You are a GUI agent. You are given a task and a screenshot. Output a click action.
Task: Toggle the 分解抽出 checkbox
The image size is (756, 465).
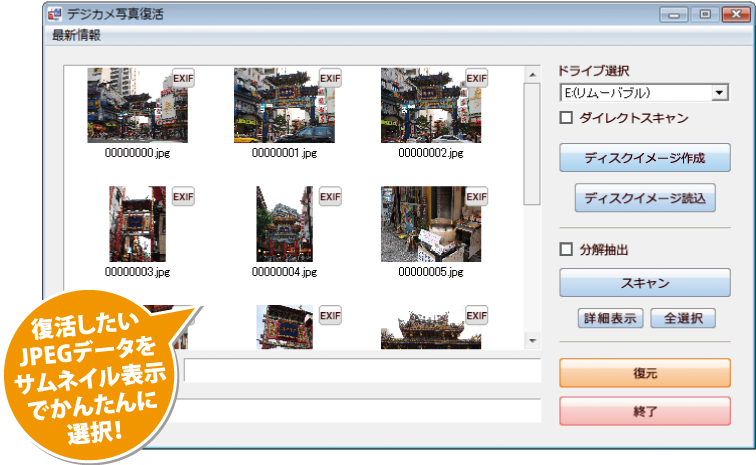565,250
